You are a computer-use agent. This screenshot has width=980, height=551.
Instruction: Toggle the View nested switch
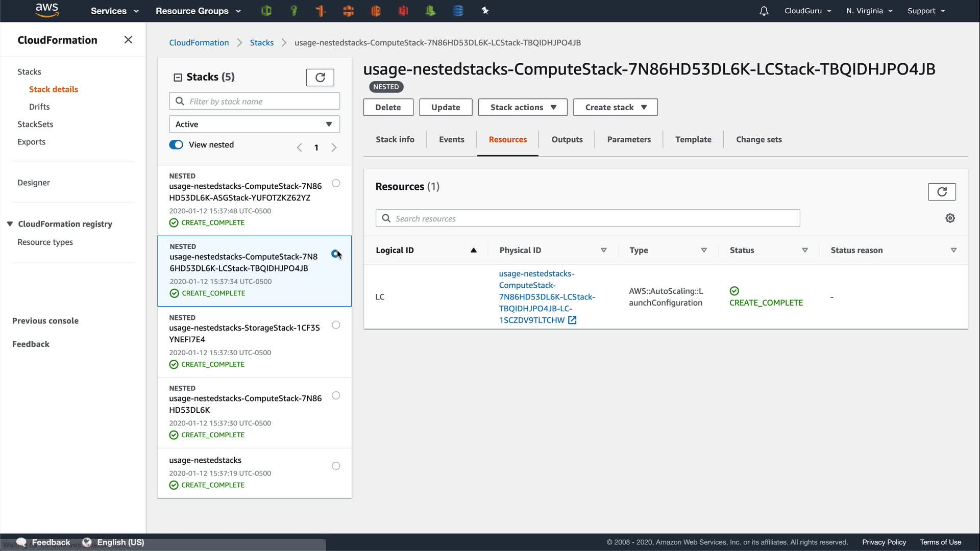[x=176, y=145]
